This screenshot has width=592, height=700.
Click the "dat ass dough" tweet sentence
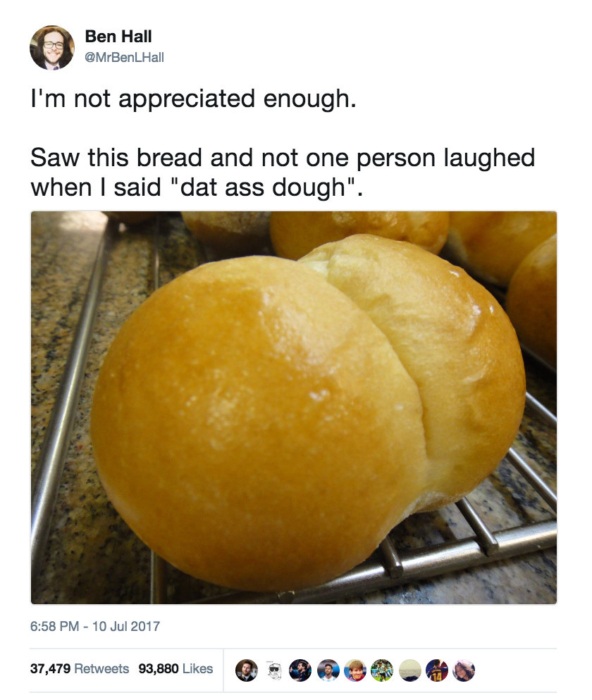[283, 173]
